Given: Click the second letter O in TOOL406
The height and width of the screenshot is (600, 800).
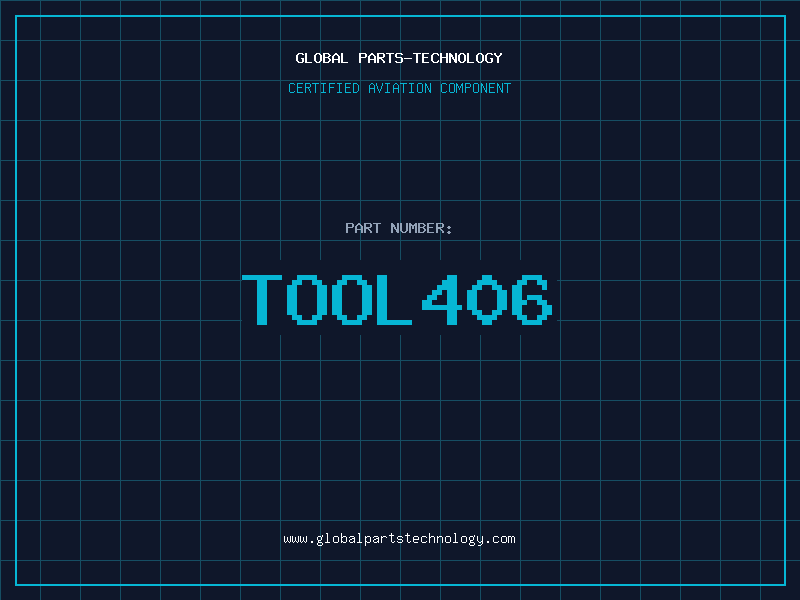Looking at the screenshot, I should [351, 299].
